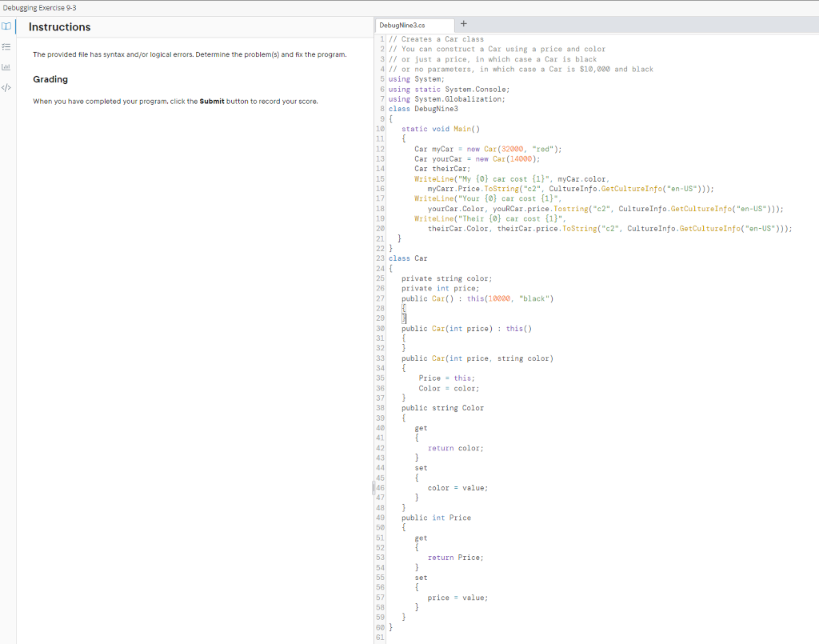Click line 'Car yourCar = new Car(14000);'
The width and height of the screenshot is (819, 644).
click(x=477, y=159)
